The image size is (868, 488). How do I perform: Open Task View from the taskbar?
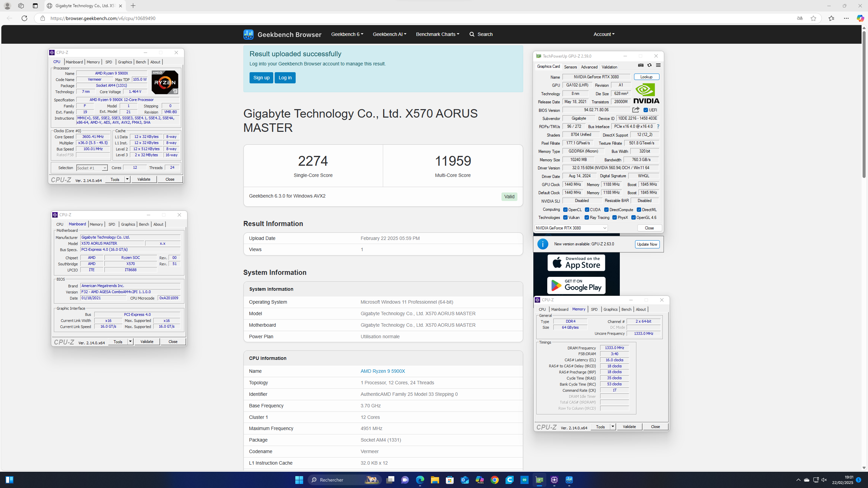click(x=390, y=480)
